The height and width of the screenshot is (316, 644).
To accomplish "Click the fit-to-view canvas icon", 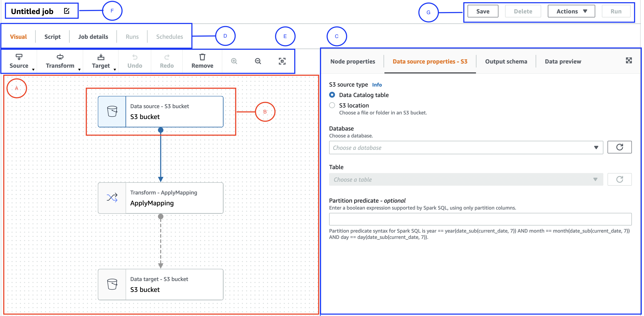I will point(282,61).
